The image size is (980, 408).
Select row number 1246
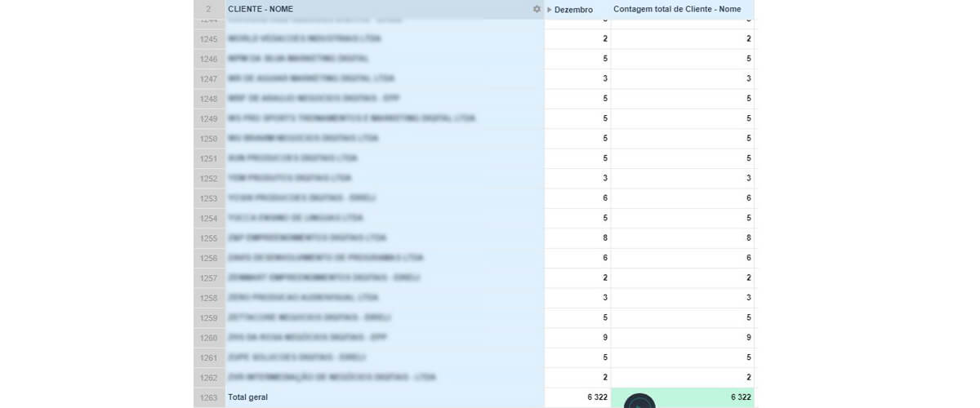tap(209, 59)
